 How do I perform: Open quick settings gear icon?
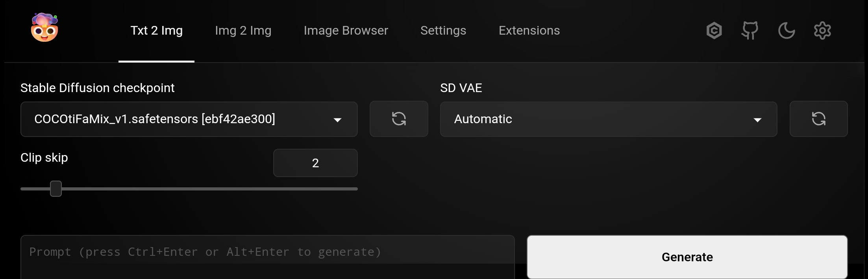[x=822, y=30]
